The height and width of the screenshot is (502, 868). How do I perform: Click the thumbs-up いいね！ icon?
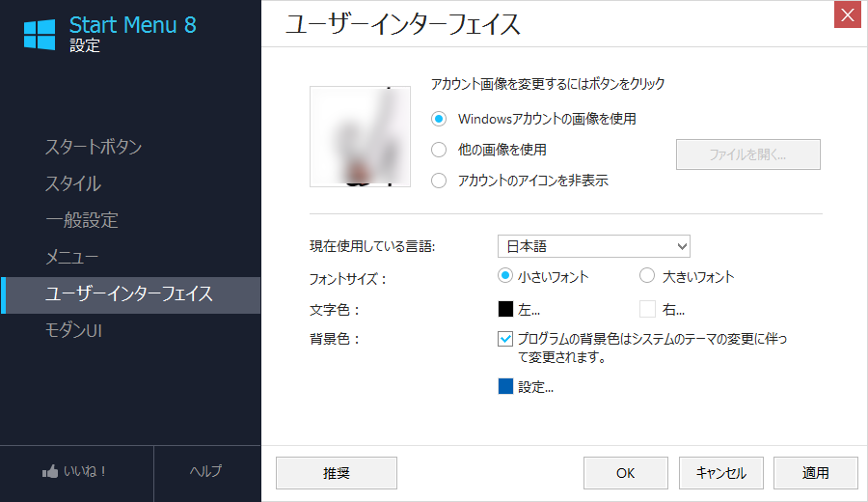(x=50, y=471)
